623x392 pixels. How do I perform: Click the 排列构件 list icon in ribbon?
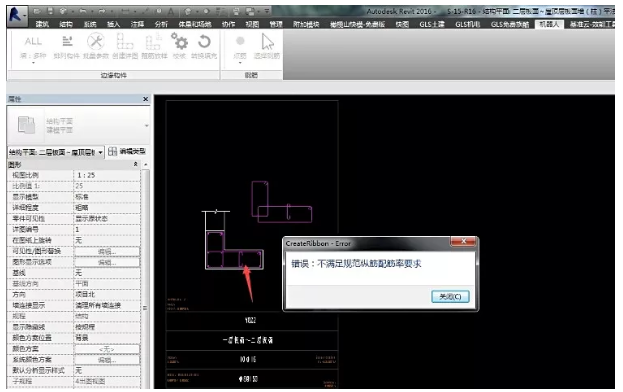(x=67, y=41)
